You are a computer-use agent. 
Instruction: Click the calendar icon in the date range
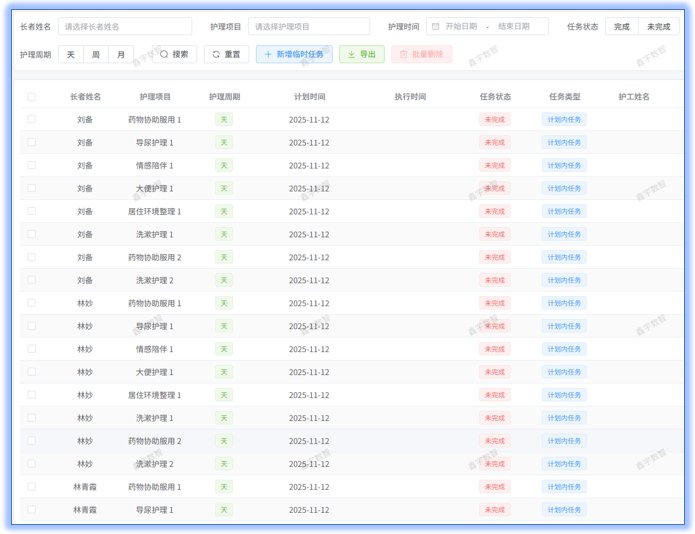tap(436, 27)
